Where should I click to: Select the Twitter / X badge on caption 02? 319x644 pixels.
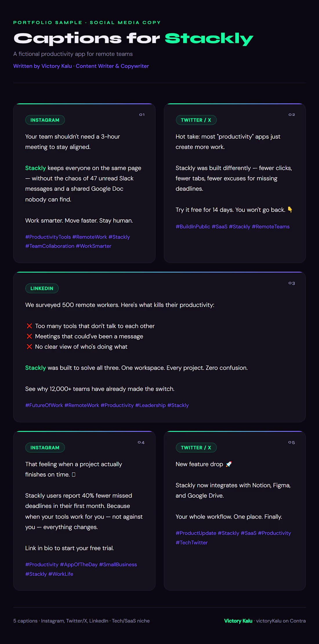click(x=196, y=120)
